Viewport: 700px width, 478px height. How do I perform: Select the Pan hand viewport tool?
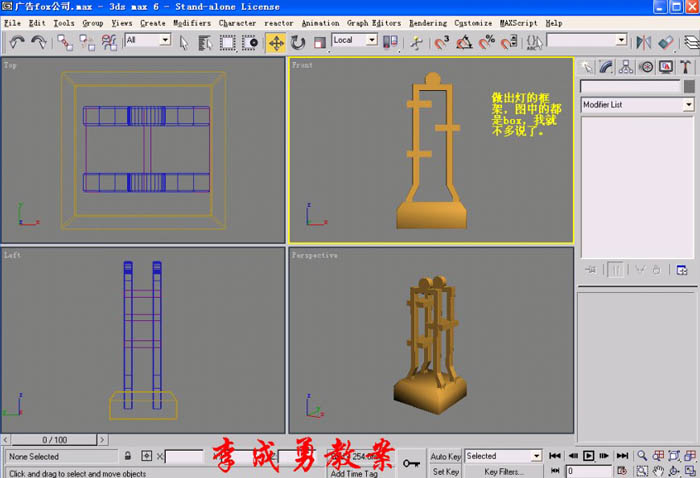(x=658, y=470)
